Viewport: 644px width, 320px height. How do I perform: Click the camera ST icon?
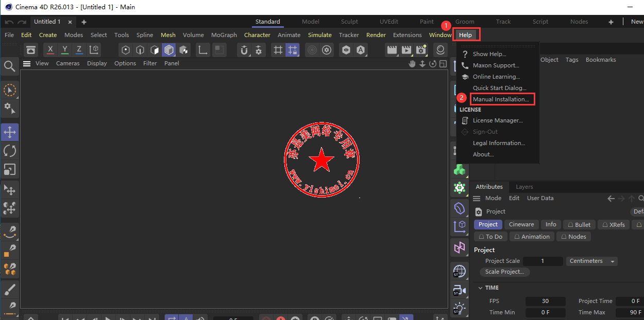click(460, 291)
